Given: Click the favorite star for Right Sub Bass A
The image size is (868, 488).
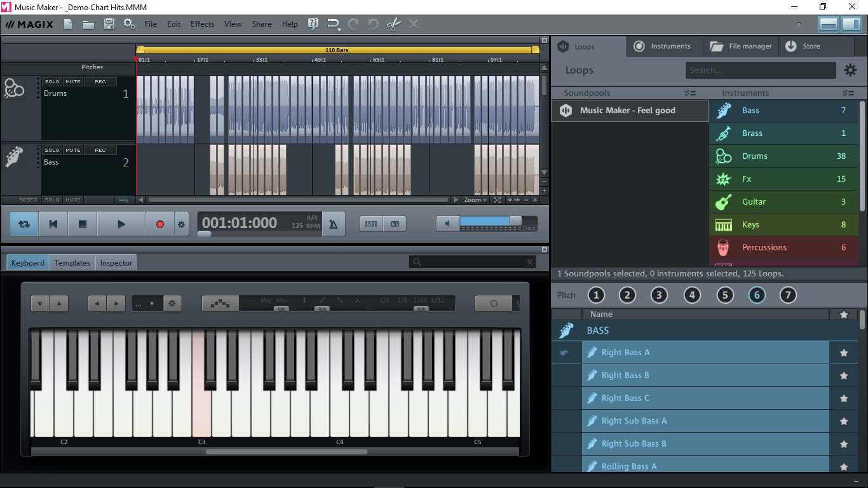Looking at the screenshot, I should 844,421.
